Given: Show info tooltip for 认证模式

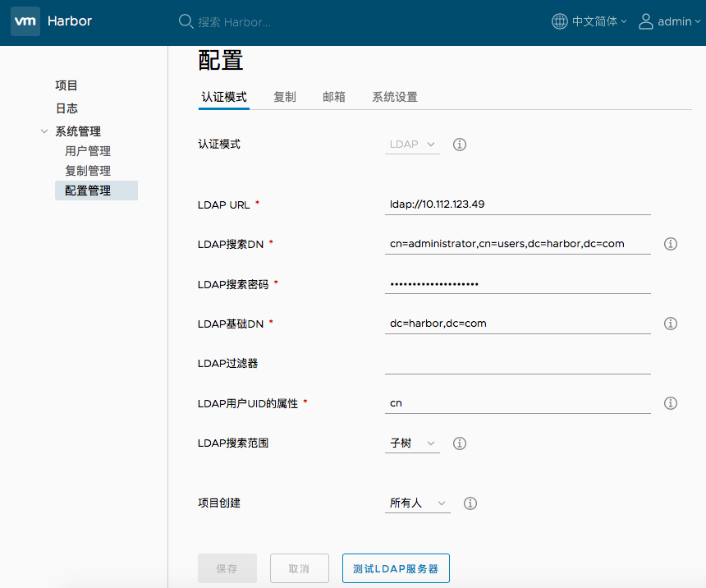Looking at the screenshot, I should [x=460, y=145].
